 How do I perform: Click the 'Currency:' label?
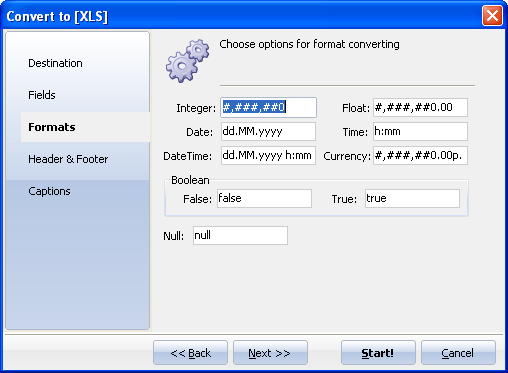(347, 156)
